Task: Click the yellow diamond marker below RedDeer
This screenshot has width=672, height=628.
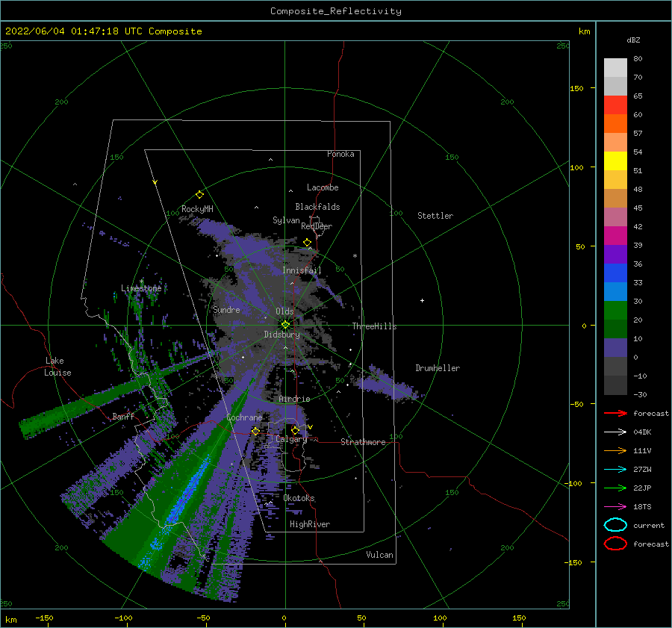Action: pos(308,243)
